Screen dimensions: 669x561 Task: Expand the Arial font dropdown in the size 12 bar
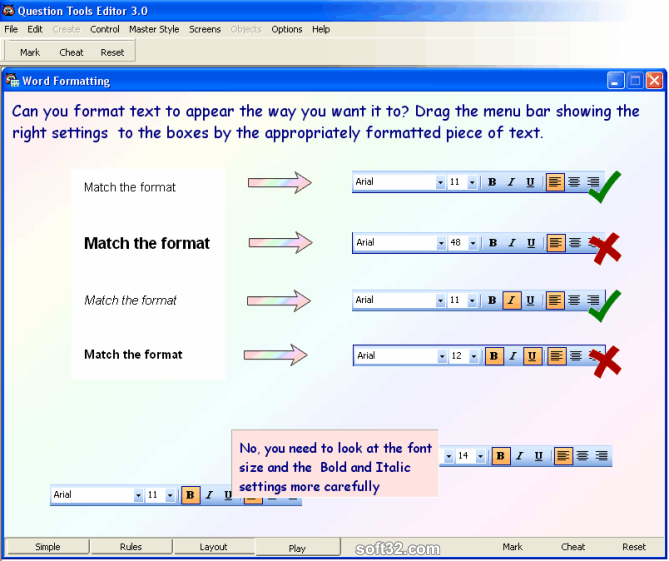click(442, 356)
